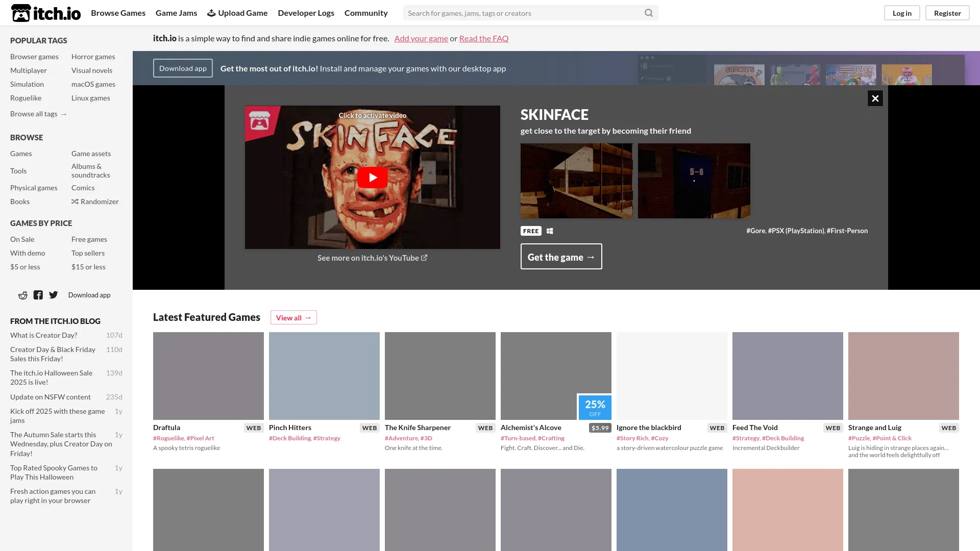This screenshot has height=551, width=980.
Task: Filter games $5 or less
Action: pos(25,267)
